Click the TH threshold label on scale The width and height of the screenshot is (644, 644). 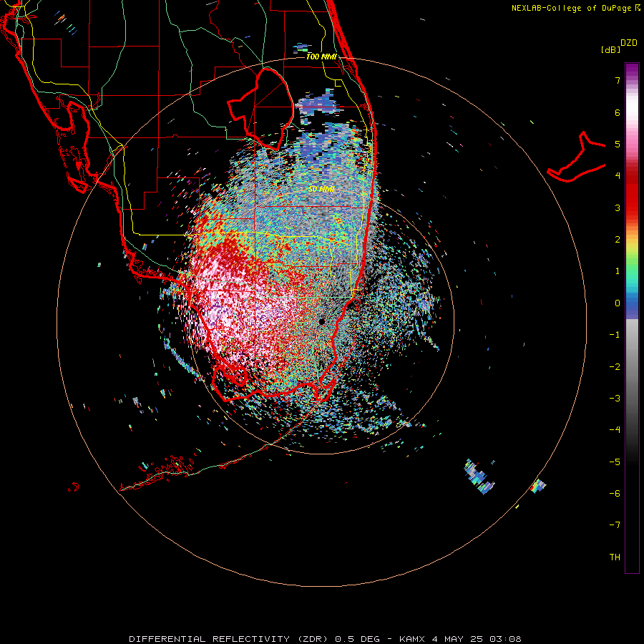615,557
